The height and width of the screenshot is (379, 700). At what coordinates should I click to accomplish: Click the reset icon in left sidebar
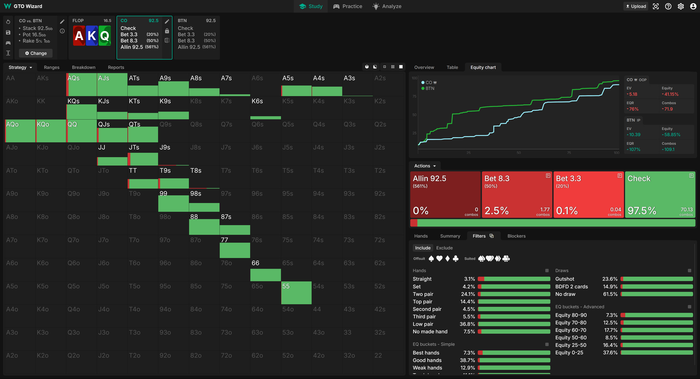[x=8, y=22]
